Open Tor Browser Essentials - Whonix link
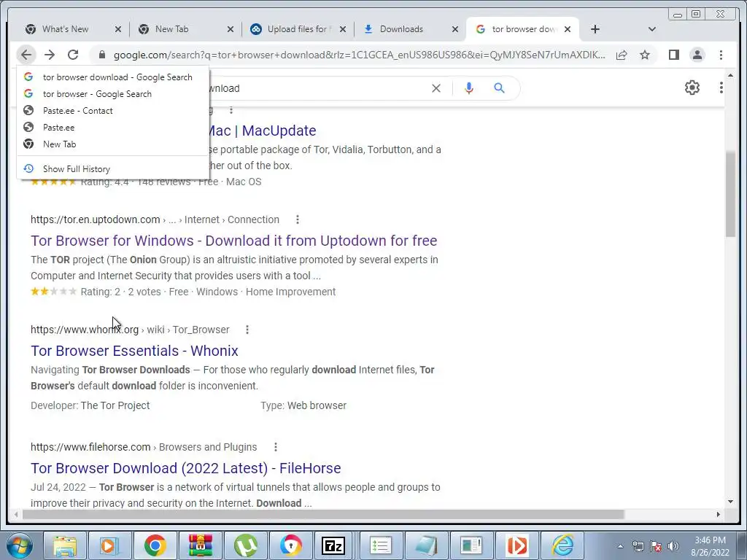This screenshot has width=747, height=560. (134, 351)
